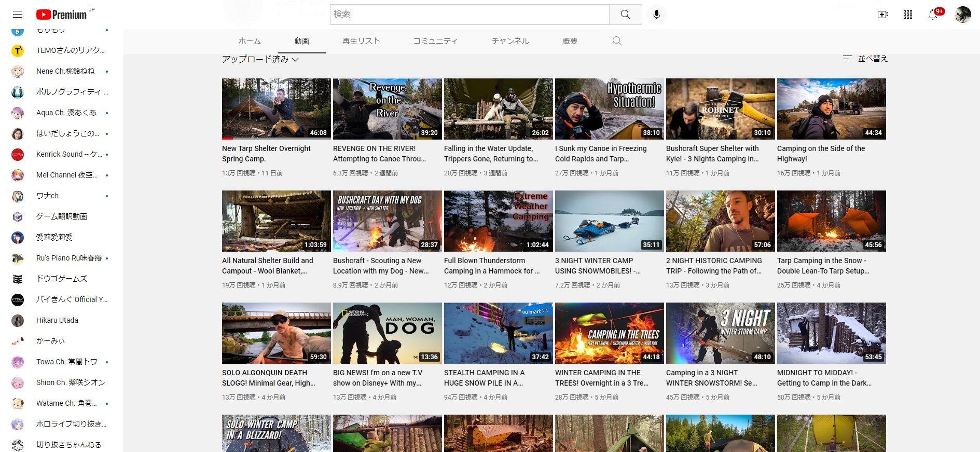Open title "Camping on the Side of the Highway!"

(821, 154)
